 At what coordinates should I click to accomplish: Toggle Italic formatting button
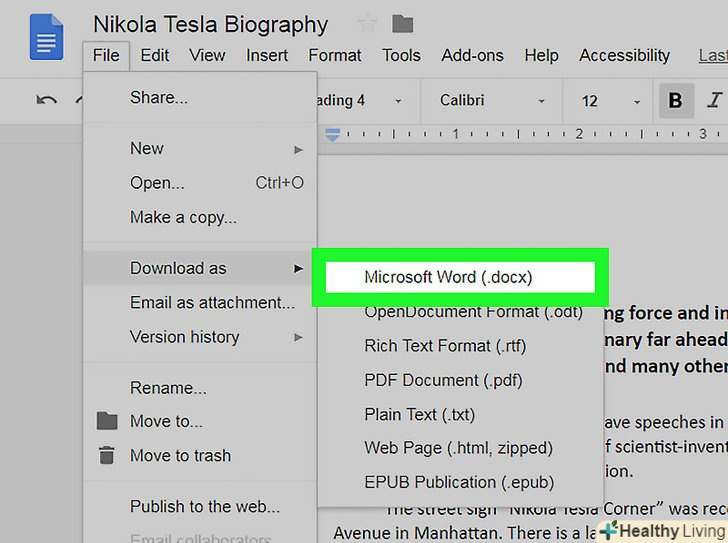pos(714,100)
